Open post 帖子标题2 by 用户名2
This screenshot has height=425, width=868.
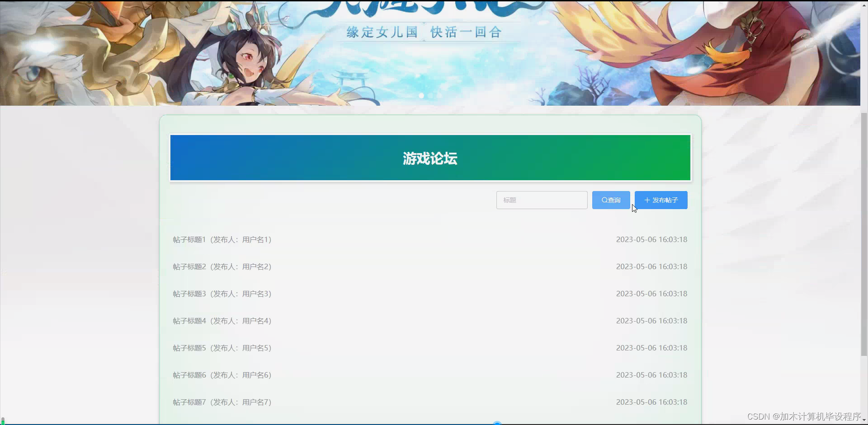(x=222, y=266)
